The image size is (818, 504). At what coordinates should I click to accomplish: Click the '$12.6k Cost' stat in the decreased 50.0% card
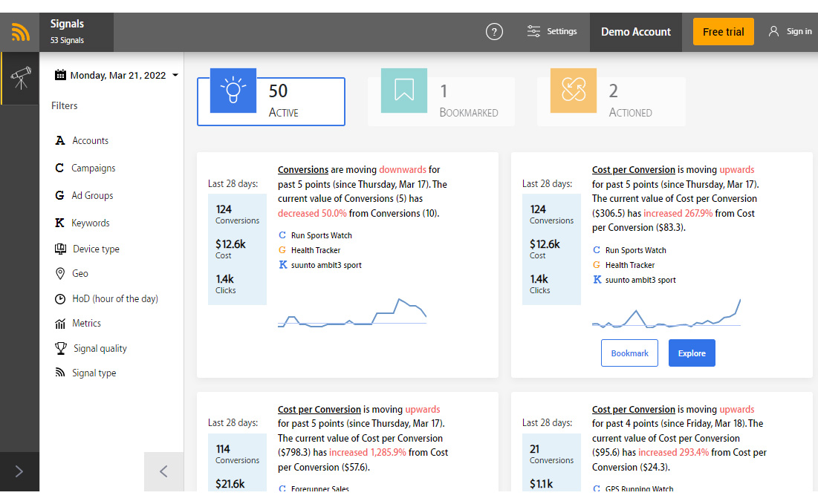click(x=230, y=249)
